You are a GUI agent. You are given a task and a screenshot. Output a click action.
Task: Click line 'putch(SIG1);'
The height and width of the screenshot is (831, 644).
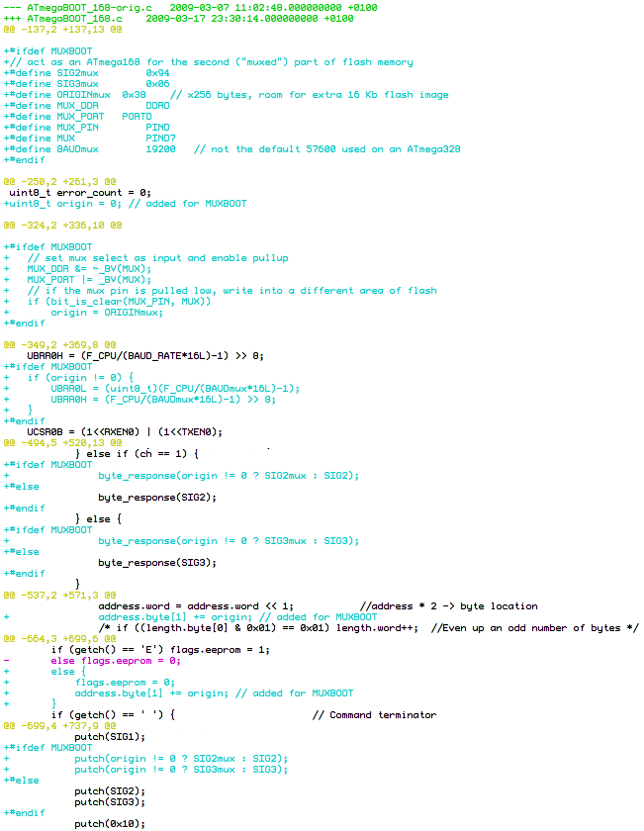coord(110,736)
